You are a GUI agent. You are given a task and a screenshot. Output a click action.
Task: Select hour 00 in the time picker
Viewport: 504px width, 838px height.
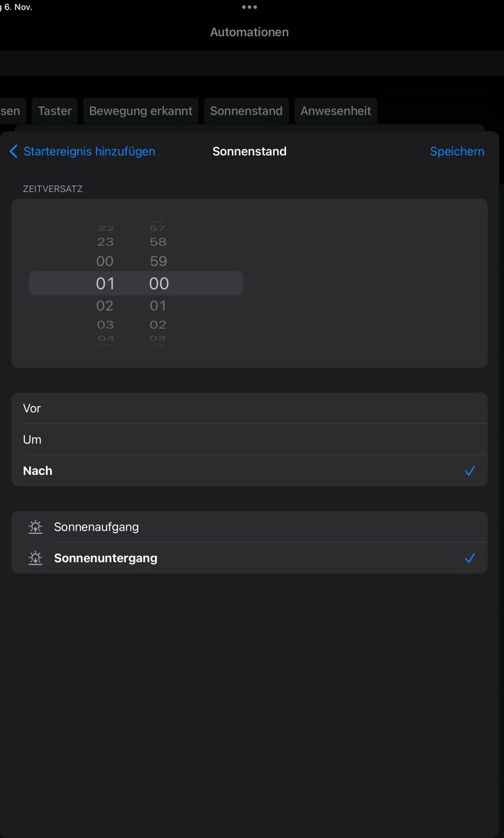tap(105, 261)
